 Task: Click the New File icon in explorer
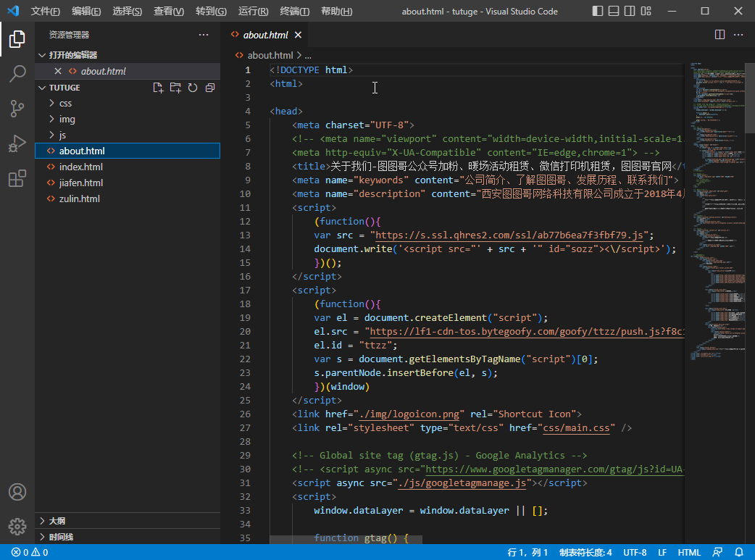pyautogui.click(x=158, y=88)
